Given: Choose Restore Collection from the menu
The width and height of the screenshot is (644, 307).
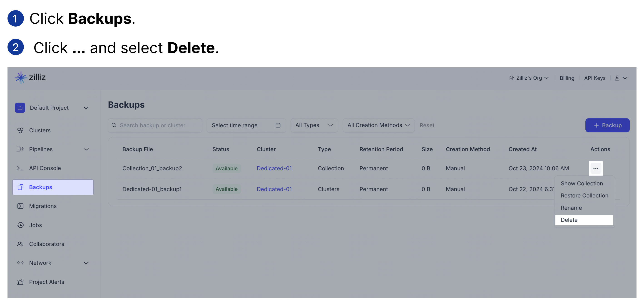Looking at the screenshot, I should coord(584,196).
